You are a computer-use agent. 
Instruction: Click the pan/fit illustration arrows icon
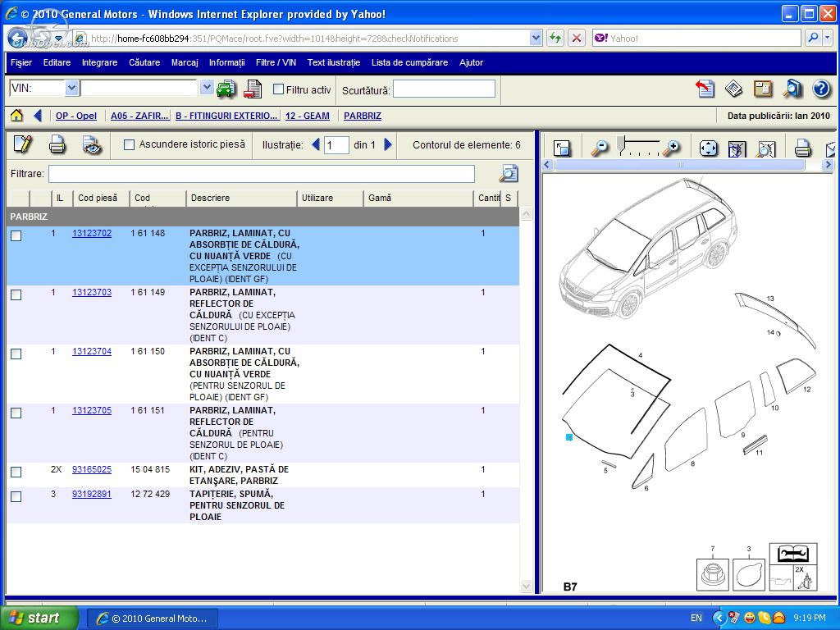pos(708,148)
